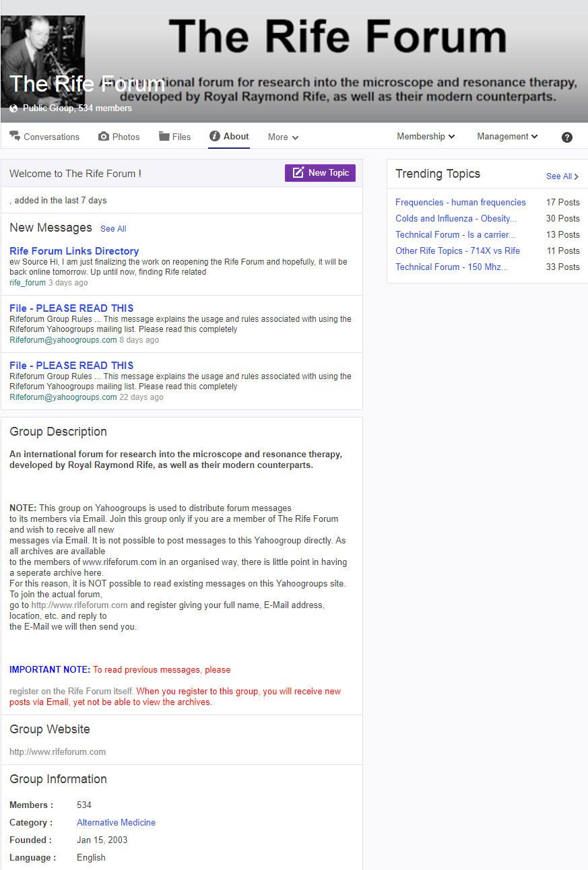
Task: Click the Group Website URL link
Action: [58, 752]
